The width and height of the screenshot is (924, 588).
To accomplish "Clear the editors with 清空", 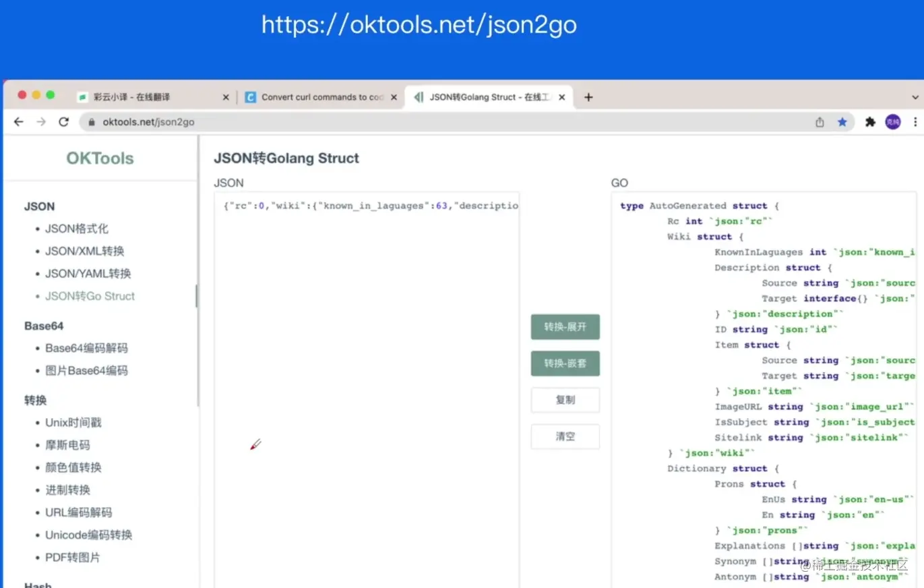I will (565, 436).
